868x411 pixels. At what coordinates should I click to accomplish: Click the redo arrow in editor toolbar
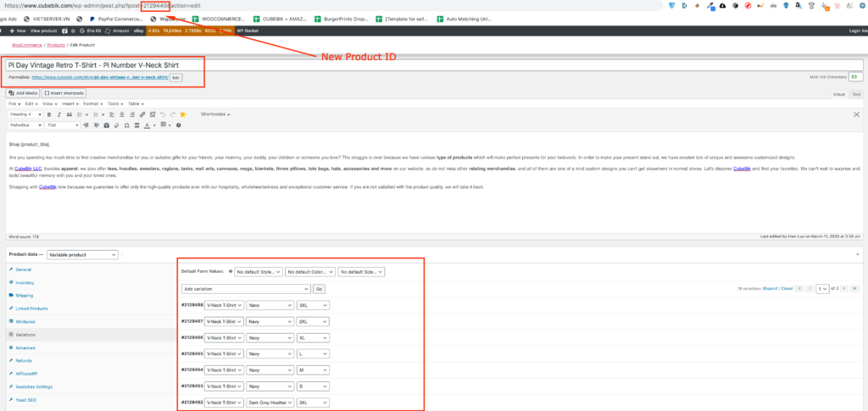click(173, 114)
